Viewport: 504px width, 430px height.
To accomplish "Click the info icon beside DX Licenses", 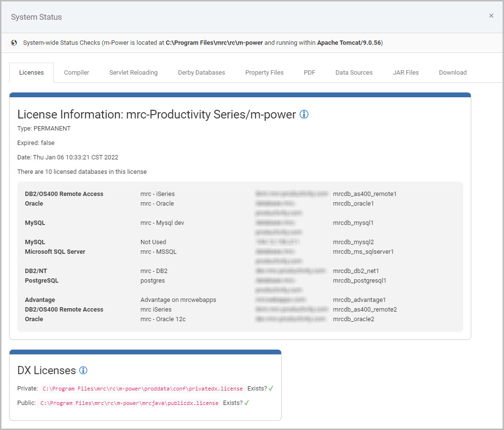I will pyautogui.click(x=83, y=370).
